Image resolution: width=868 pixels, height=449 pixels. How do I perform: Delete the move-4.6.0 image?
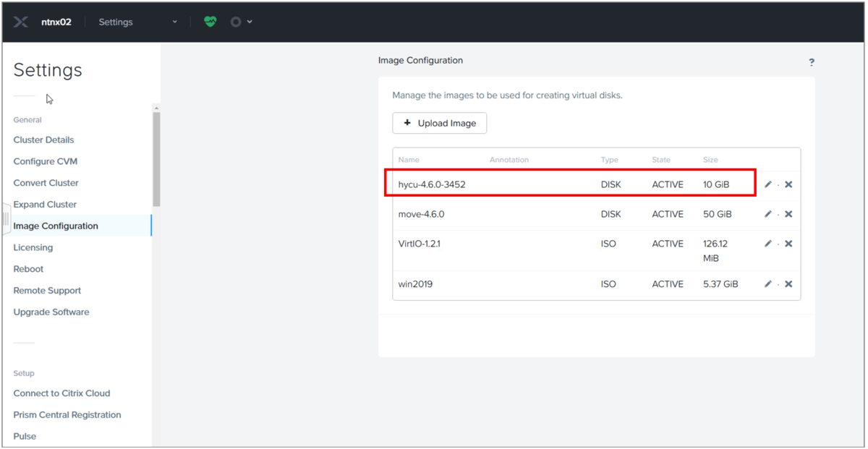(788, 214)
